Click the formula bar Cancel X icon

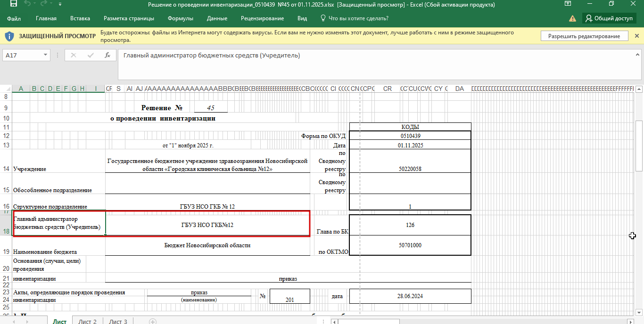tap(73, 55)
